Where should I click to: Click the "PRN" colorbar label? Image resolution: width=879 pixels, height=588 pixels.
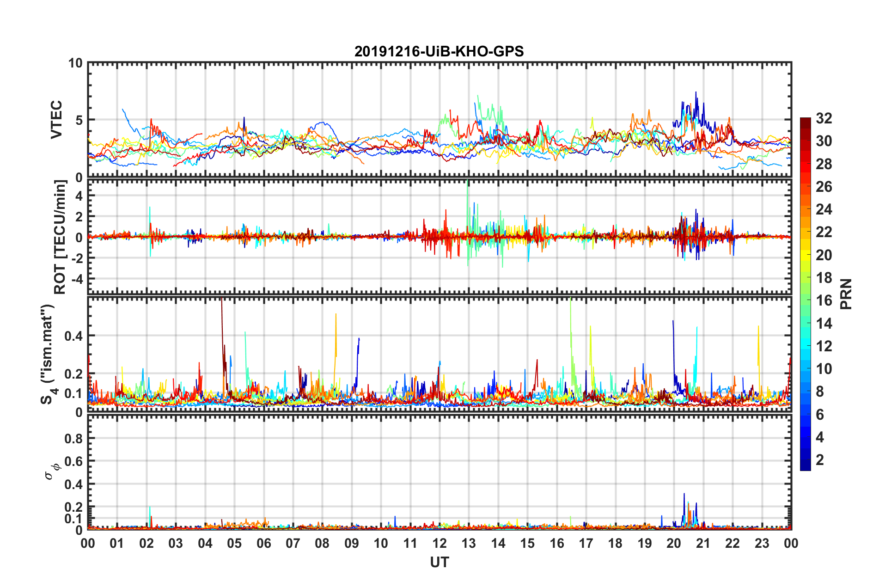846,294
